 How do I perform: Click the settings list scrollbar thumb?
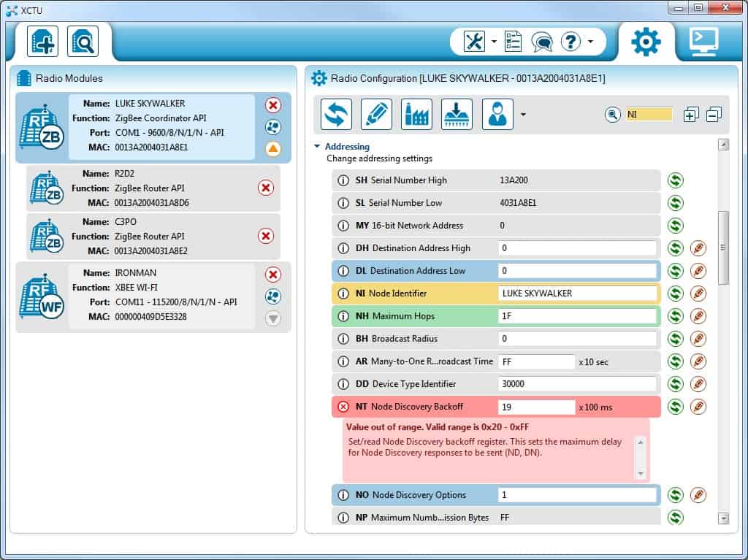(724, 248)
